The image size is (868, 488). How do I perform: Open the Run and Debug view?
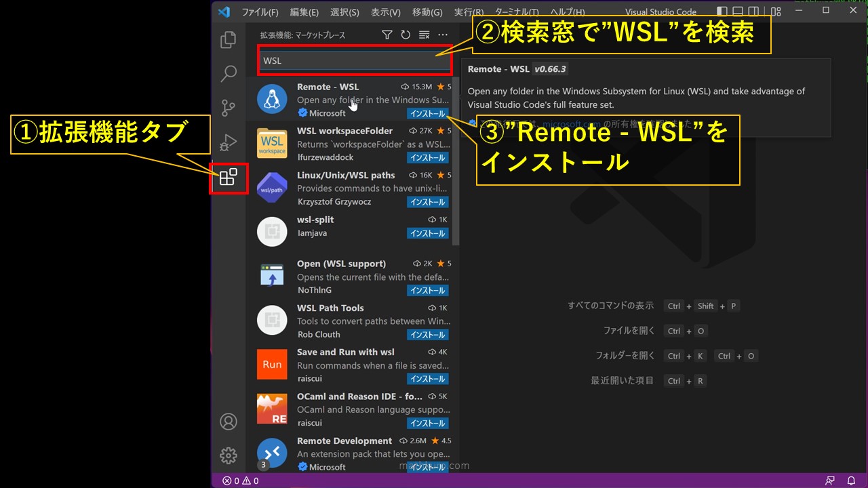click(x=229, y=142)
